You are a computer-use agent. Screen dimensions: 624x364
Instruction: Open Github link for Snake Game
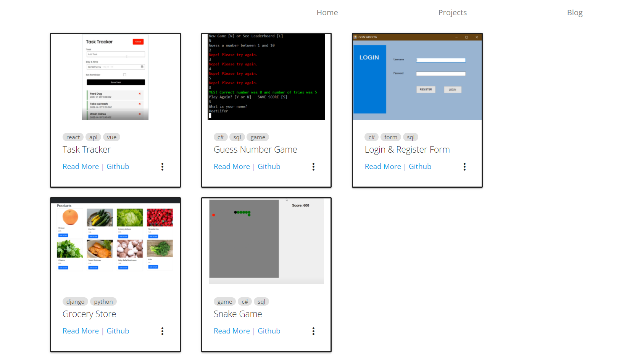coord(269,331)
